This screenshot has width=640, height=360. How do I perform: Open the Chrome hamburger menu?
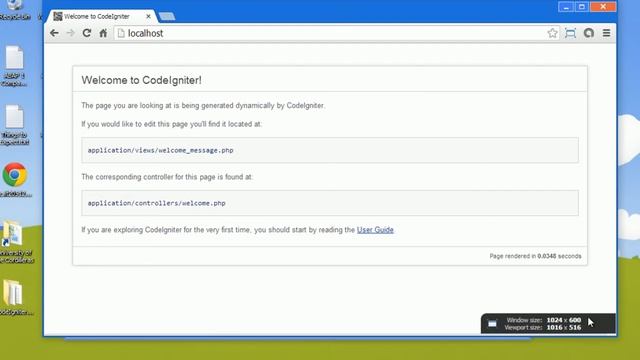(607, 33)
